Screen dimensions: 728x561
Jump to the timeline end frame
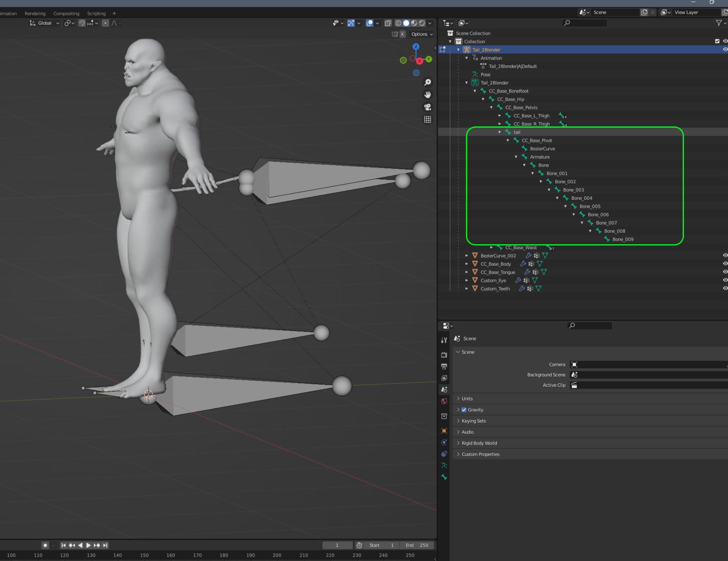(x=105, y=545)
